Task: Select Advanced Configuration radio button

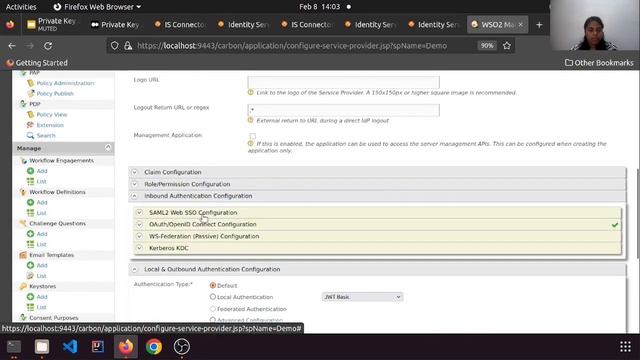Action: click(x=213, y=320)
